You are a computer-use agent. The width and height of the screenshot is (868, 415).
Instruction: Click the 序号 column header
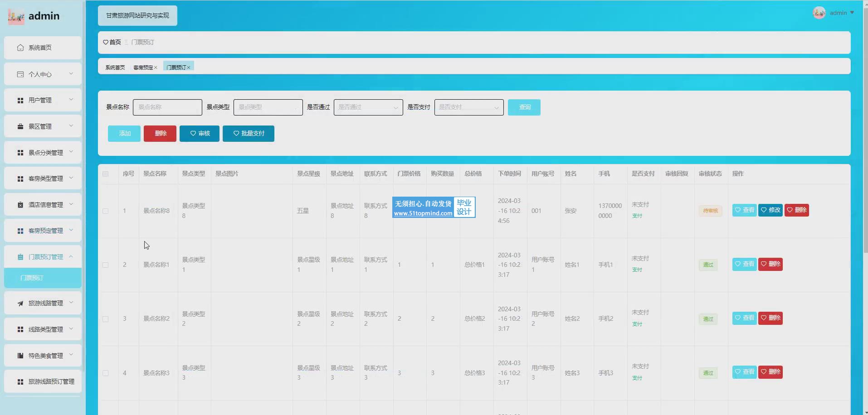pos(128,174)
